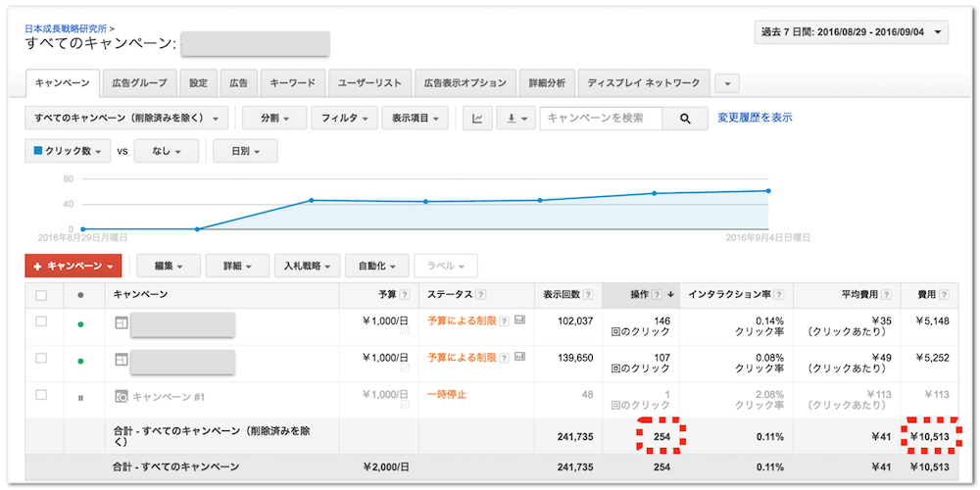Click the graph toggle chart icon

click(477, 119)
